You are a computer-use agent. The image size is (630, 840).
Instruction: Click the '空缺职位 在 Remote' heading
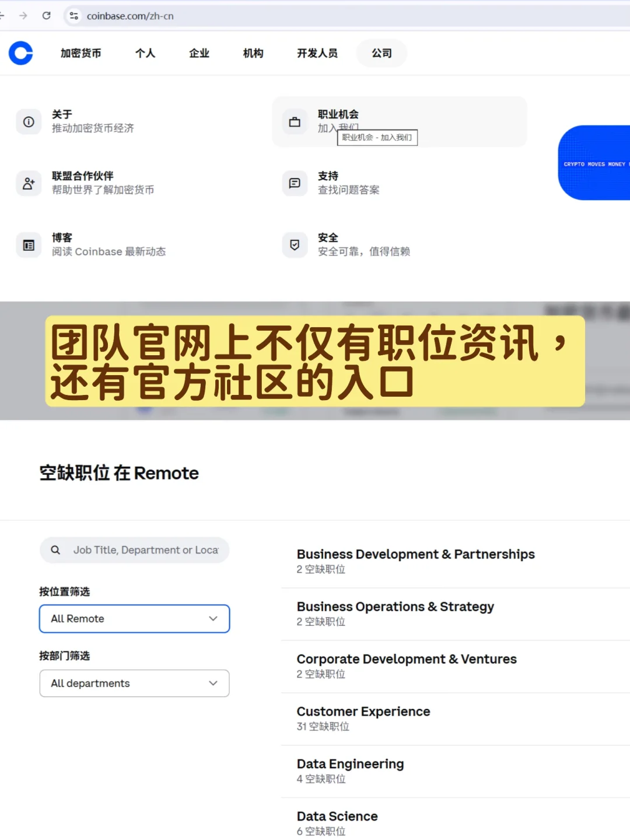point(119,473)
